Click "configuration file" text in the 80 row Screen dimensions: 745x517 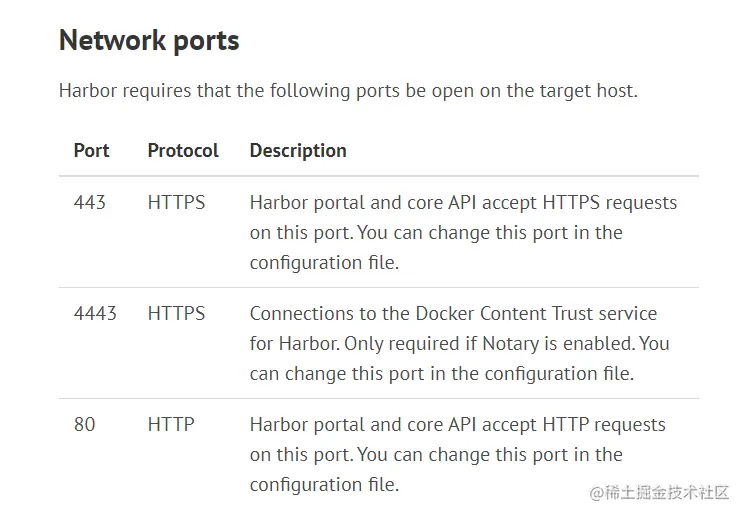coord(324,485)
